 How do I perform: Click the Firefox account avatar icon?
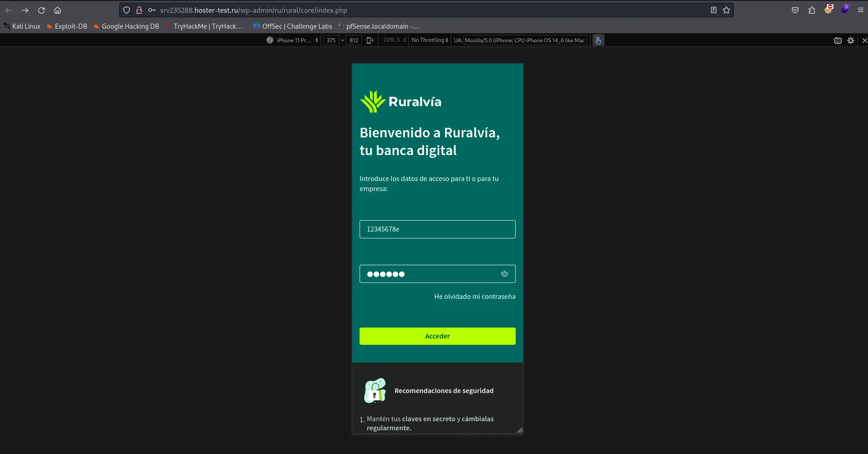tap(828, 9)
